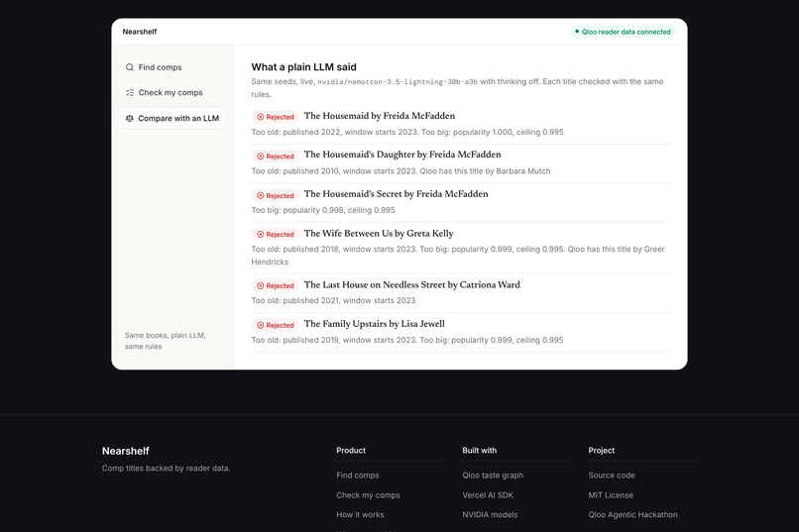The height and width of the screenshot is (532, 799).
Task: Click the scales icon beside Compare with an LLM
Action: [x=130, y=118]
